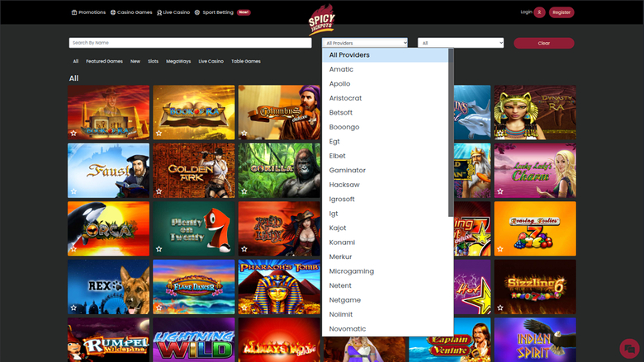
Task: Toggle favorite star on Sizzling 6 tile
Action: pyautogui.click(x=500, y=308)
